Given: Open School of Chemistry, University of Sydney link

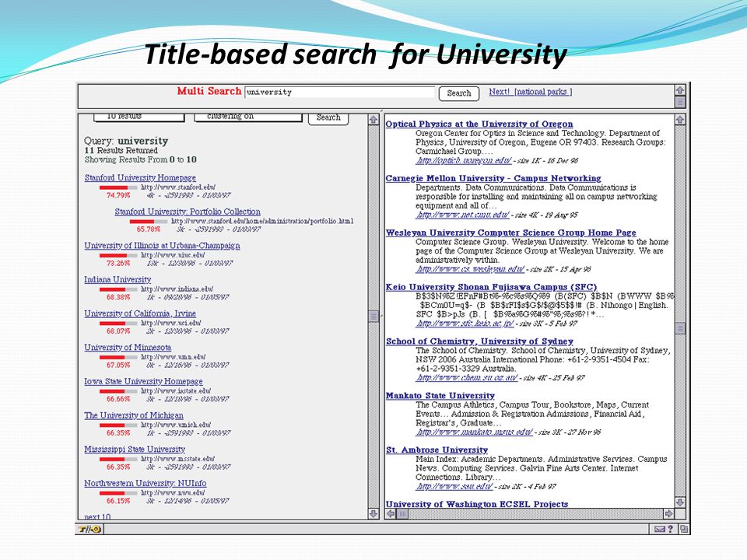Looking at the screenshot, I should (x=479, y=341).
